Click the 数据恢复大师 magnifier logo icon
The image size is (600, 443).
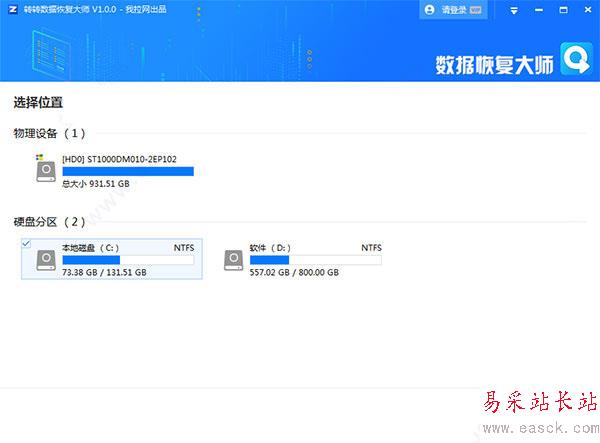coord(576,59)
